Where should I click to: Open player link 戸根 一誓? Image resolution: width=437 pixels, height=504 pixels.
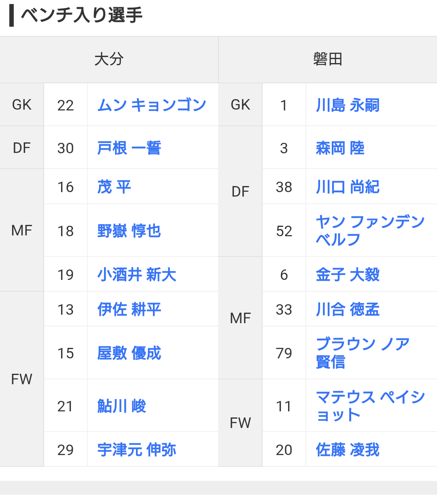[129, 148]
